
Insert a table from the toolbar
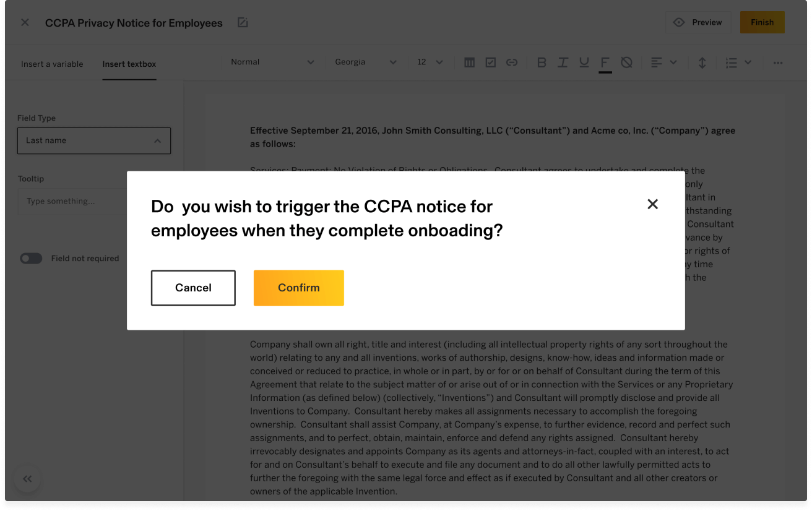[x=470, y=62]
